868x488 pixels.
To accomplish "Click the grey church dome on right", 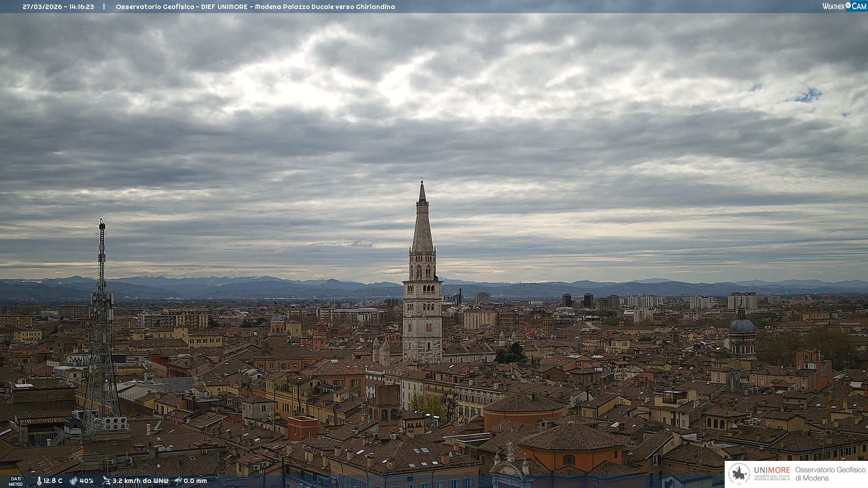I will (741, 326).
